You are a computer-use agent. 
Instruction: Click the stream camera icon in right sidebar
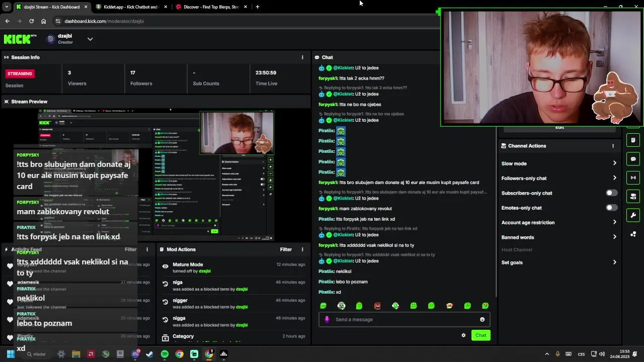pyautogui.click(x=633, y=196)
